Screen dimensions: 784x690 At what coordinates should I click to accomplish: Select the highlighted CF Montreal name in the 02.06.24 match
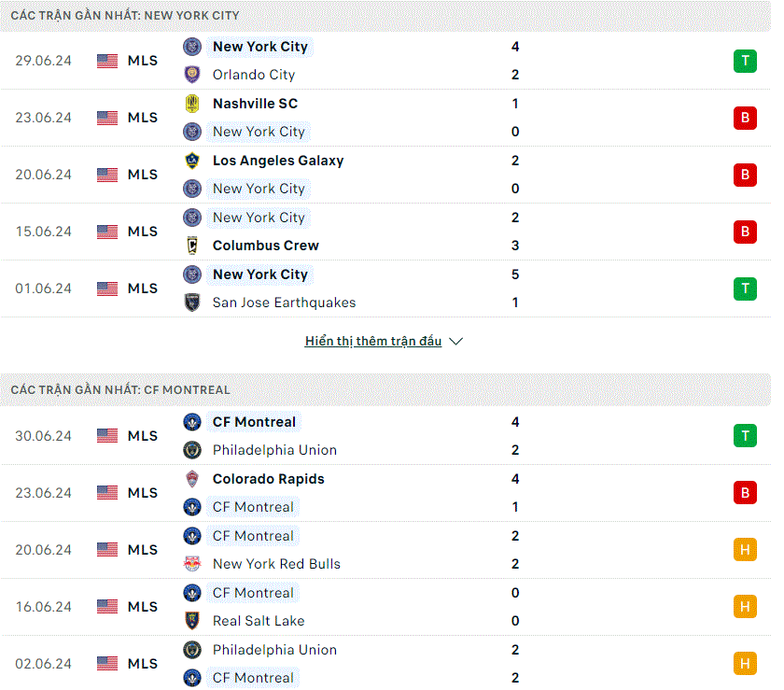pos(253,678)
